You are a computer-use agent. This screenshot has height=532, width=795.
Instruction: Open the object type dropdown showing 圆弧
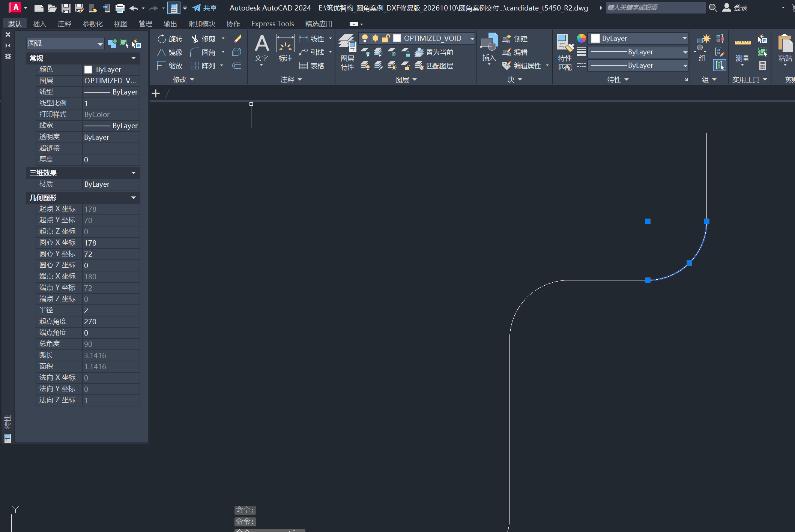coord(65,43)
